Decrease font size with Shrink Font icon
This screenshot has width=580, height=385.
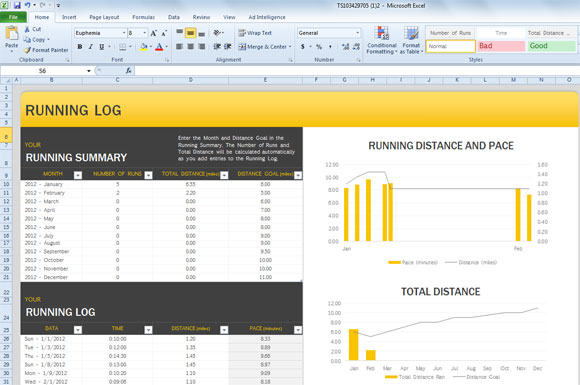pyautogui.click(x=164, y=33)
